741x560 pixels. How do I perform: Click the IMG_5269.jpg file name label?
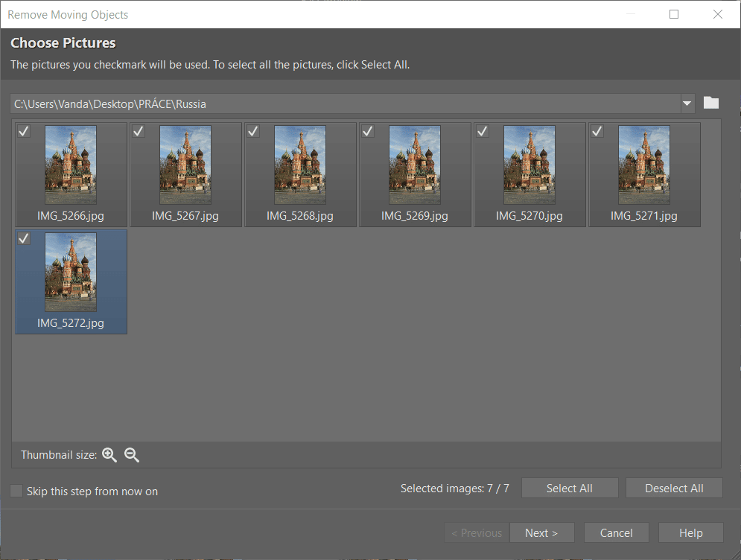point(415,216)
